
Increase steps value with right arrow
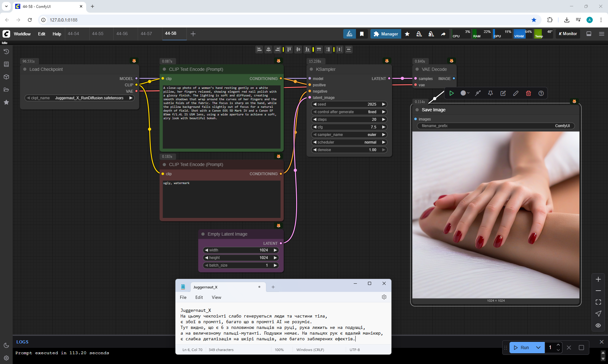pos(383,120)
